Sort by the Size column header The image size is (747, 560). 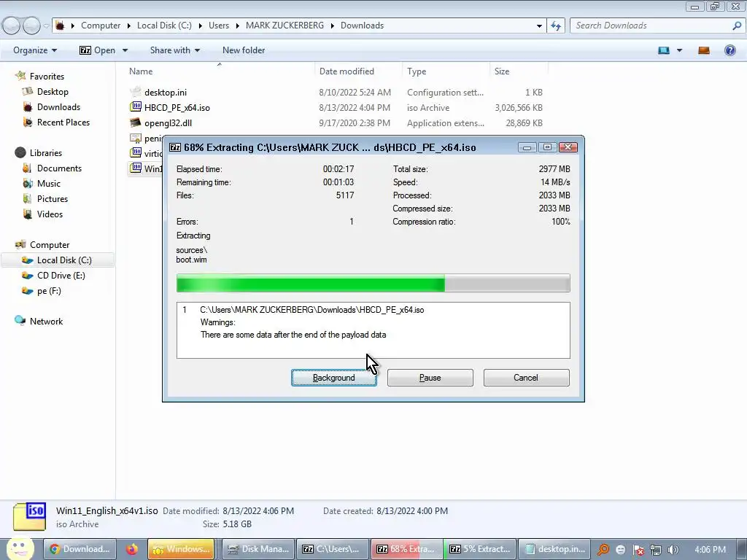pos(502,71)
